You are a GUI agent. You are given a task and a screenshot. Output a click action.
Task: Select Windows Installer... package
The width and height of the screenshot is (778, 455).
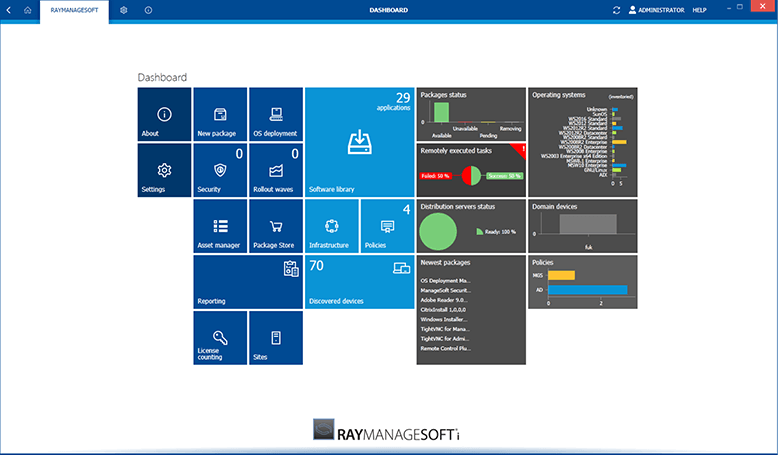(444, 320)
